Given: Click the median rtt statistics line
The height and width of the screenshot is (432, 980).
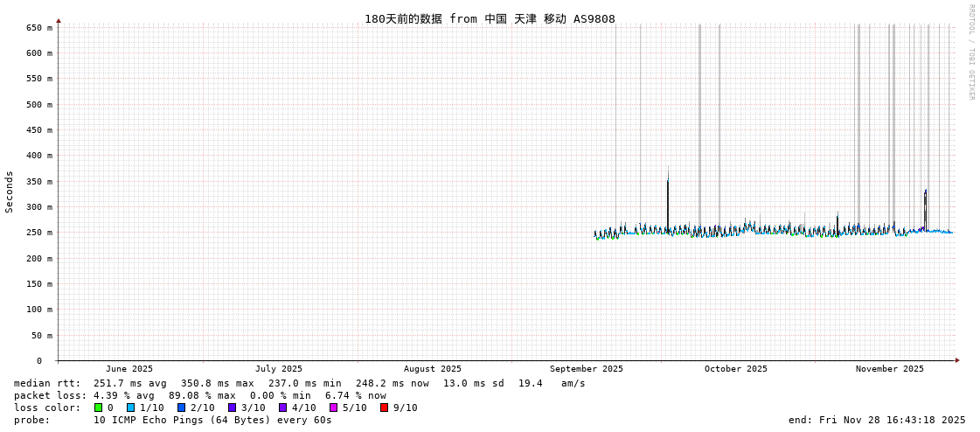Looking at the screenshot, I should (x=299, y=383).
